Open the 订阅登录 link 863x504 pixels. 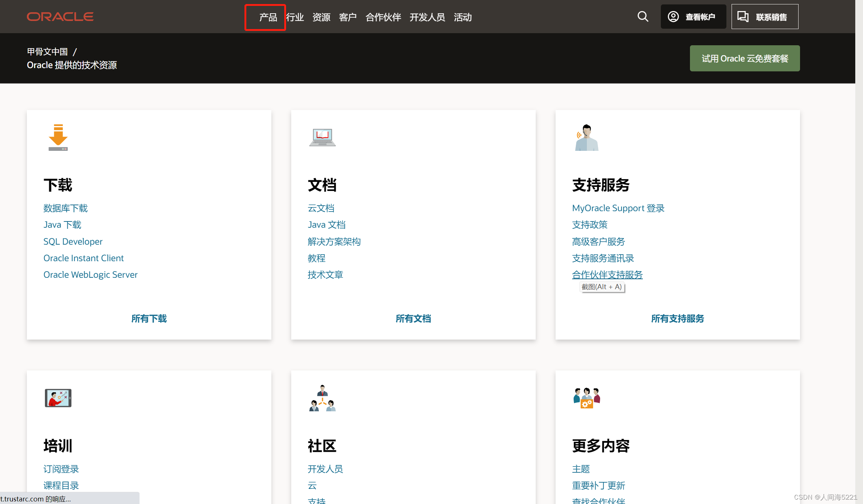pyautogui.click(x=61, y=469)
